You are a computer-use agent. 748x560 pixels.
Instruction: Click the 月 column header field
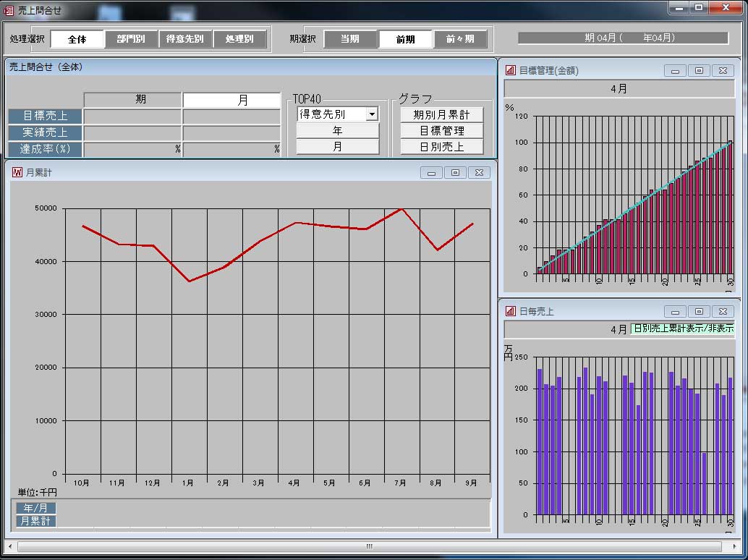click(231, 100)
